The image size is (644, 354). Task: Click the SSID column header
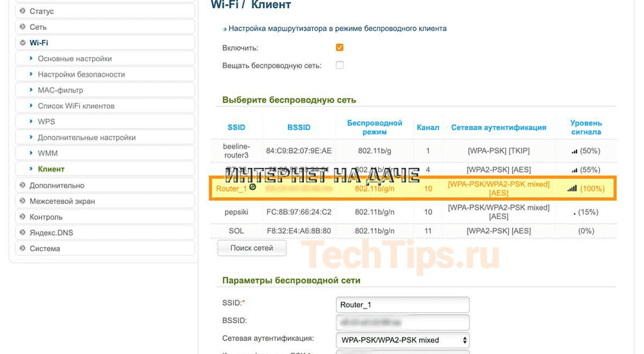[236, 127]
